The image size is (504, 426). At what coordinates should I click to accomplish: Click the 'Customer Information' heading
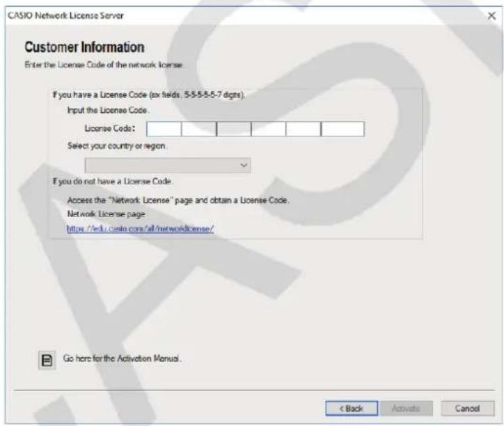[84, 47]
